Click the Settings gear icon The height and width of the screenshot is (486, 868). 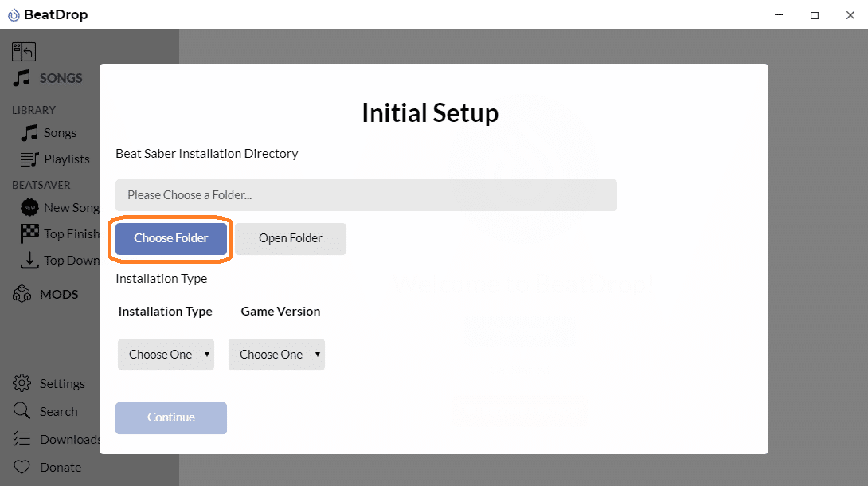22,383
